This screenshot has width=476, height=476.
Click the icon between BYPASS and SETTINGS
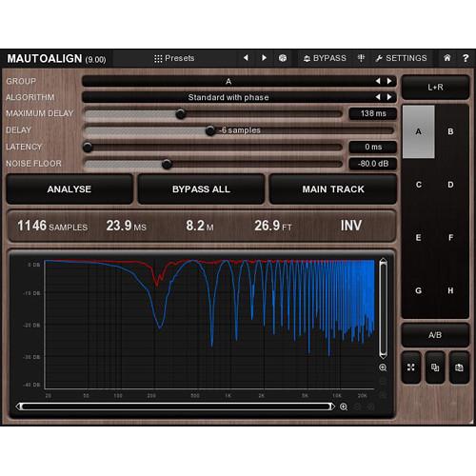coord(361,58)
